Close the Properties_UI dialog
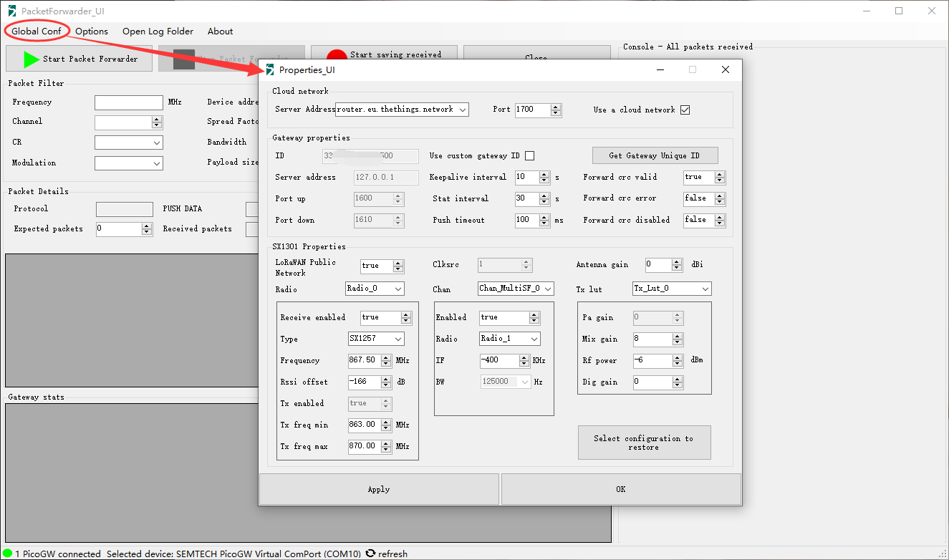Screen dimensions: 949x560 tap(725, 69)
